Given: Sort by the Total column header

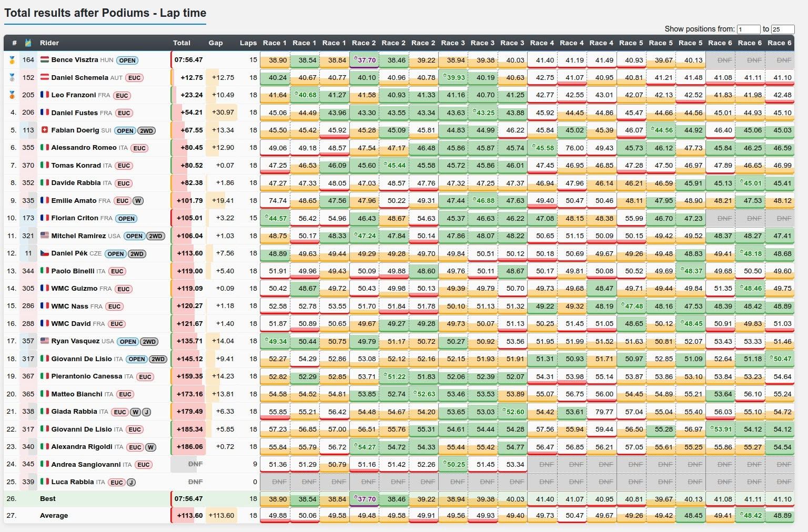Looking at the screenshot, I should pyautogui.click(x=181, y=43).
